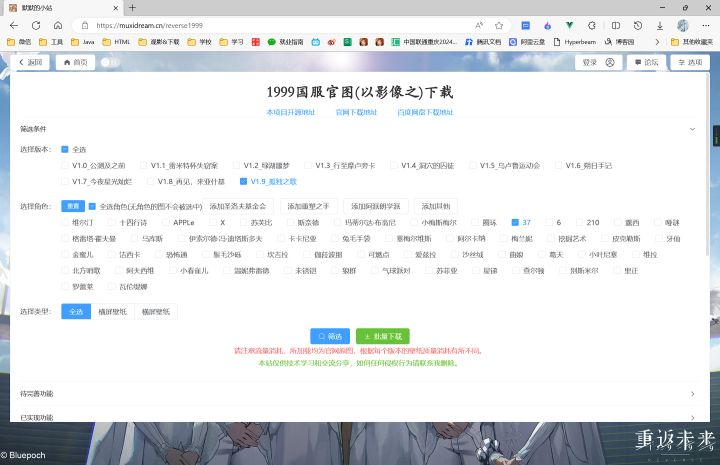Toggle the split screen icon
This screenshot has width=720, height=465.
click(x=616, y=26)
